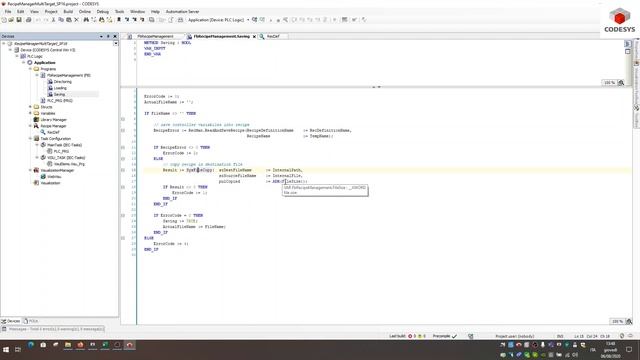
Task: Open the Project menu
Action: pos(51,11)
